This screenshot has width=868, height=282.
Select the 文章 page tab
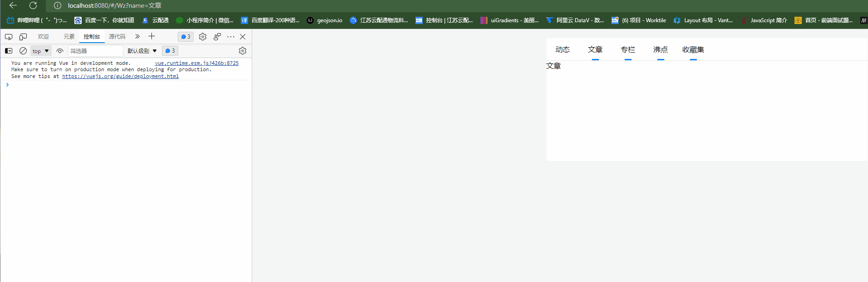(x=595, y=49)
